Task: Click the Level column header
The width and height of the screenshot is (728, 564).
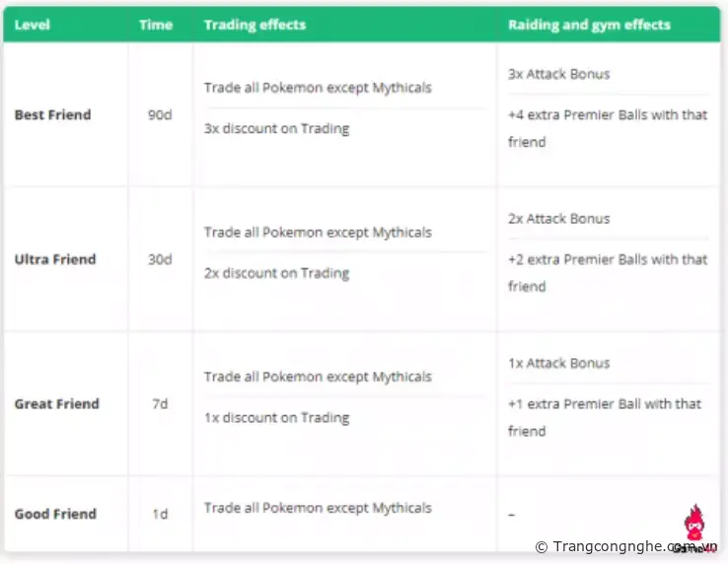Action: 33,25
